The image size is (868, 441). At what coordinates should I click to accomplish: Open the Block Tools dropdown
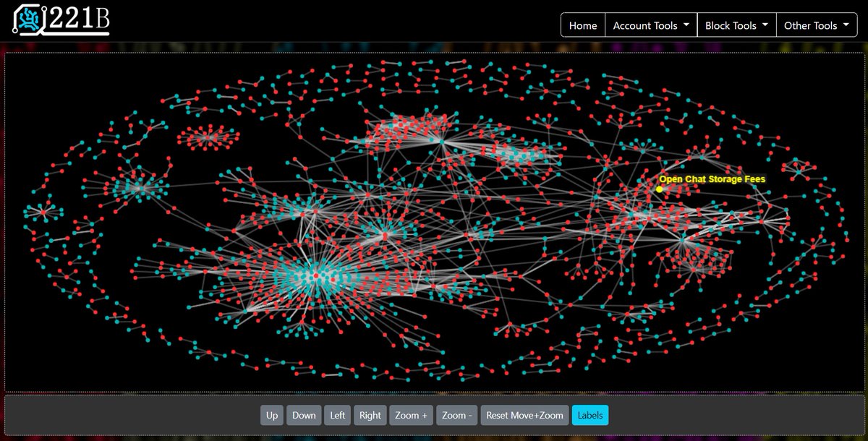(x=736, y=25)
